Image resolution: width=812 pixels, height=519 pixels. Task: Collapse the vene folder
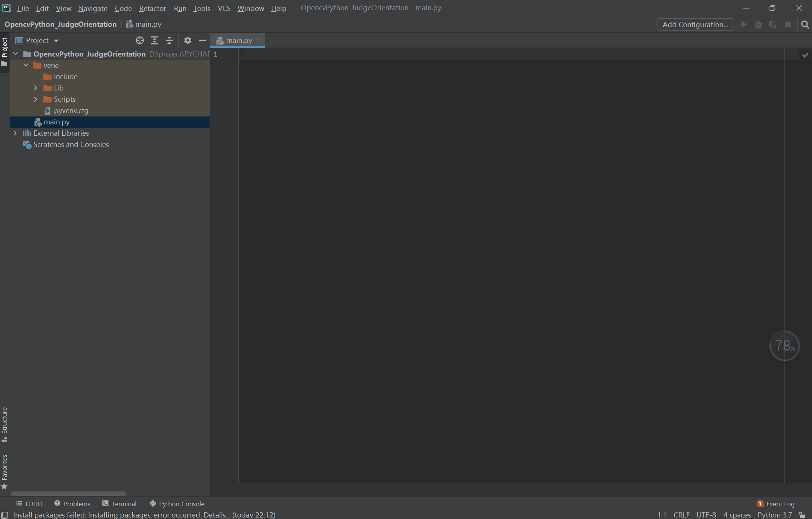26,65
